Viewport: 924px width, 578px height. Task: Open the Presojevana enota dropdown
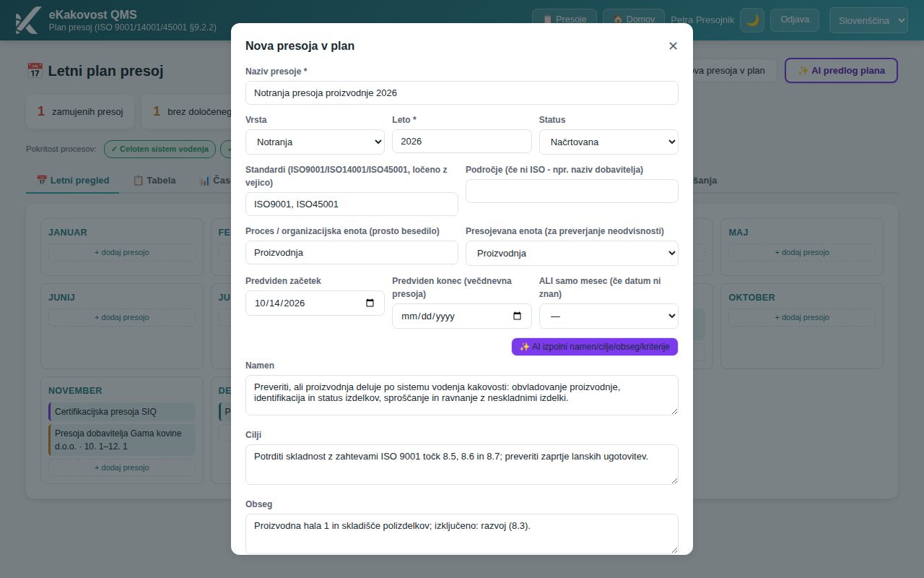click(x=572, y=254)
